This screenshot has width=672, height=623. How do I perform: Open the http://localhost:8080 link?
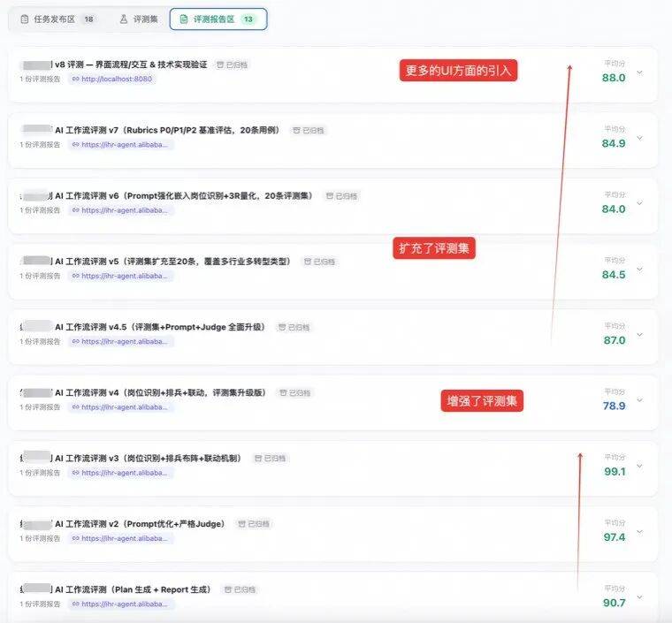[x=112, y=79]
